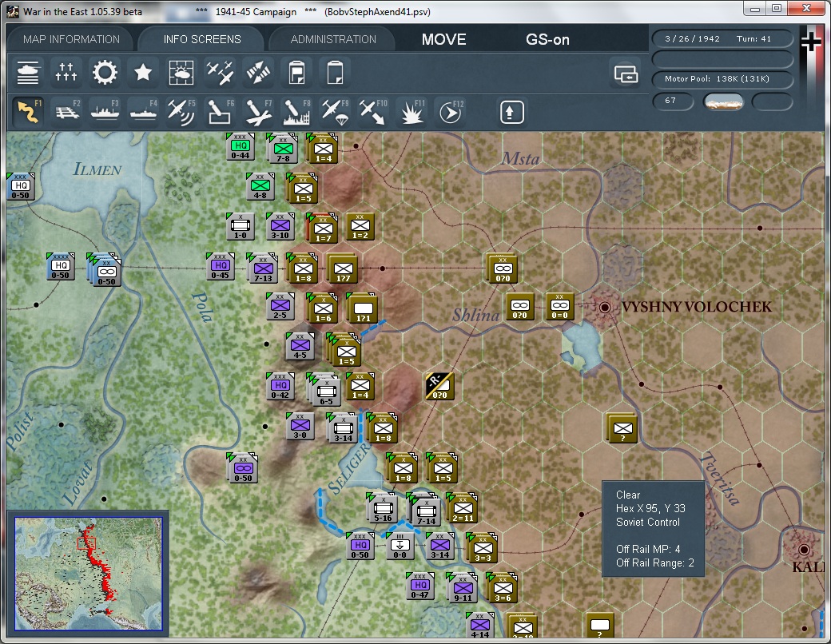Viewport: 831px width, 644px height.
Task: Select the purple unit labeled 7-13
Action: tap(262, 268)
